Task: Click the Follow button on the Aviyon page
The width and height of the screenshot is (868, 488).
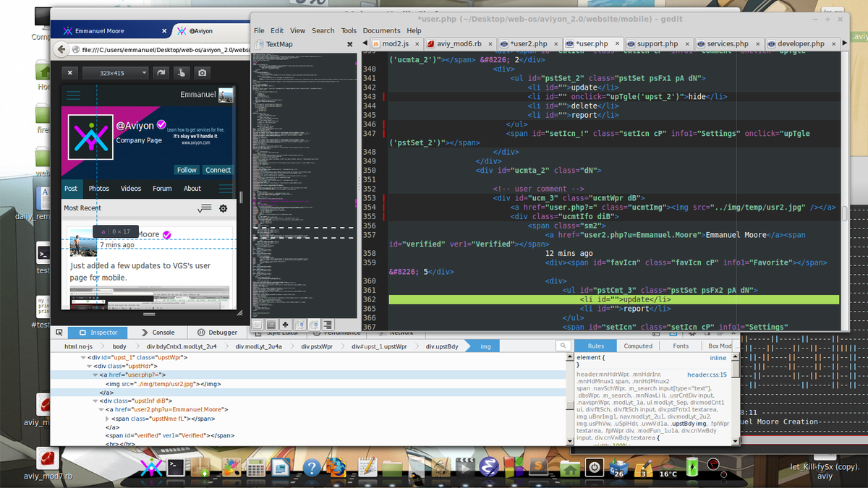Action: (187, 170)
